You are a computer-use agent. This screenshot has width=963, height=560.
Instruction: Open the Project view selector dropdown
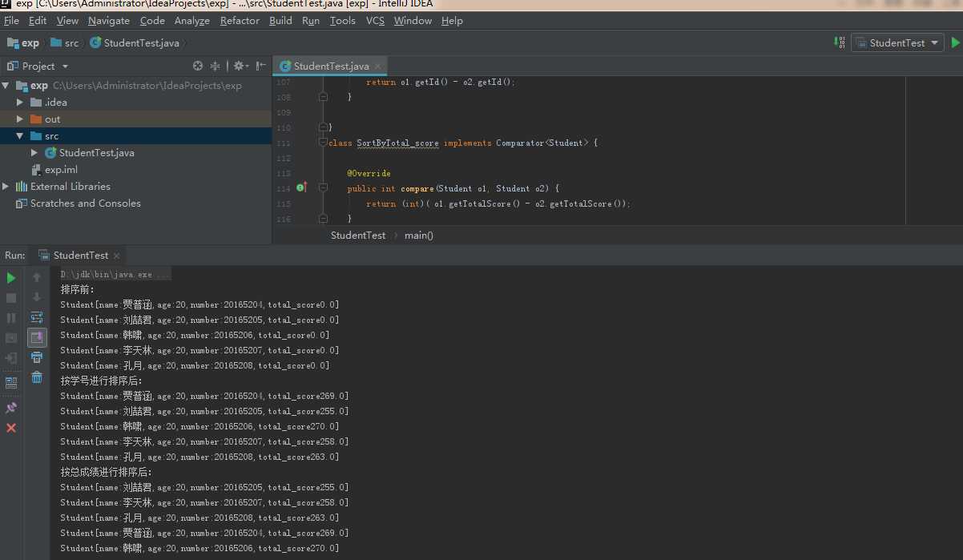click(x=65, y=66)
